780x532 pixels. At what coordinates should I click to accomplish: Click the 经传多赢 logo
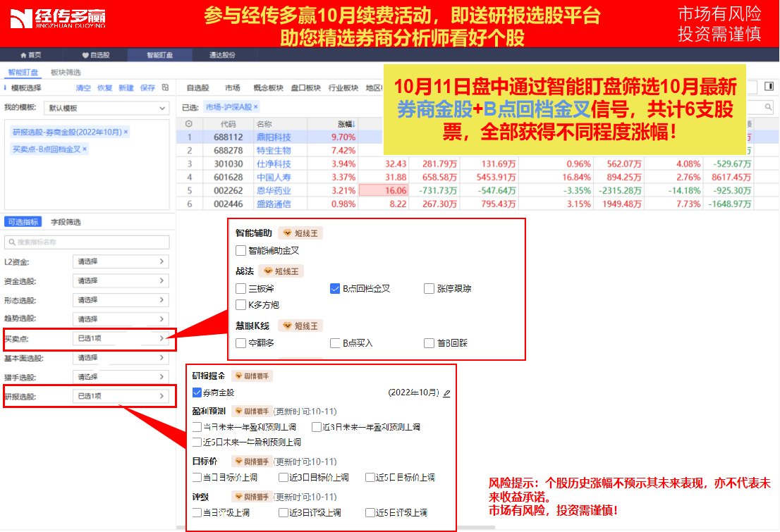point(58,19)
